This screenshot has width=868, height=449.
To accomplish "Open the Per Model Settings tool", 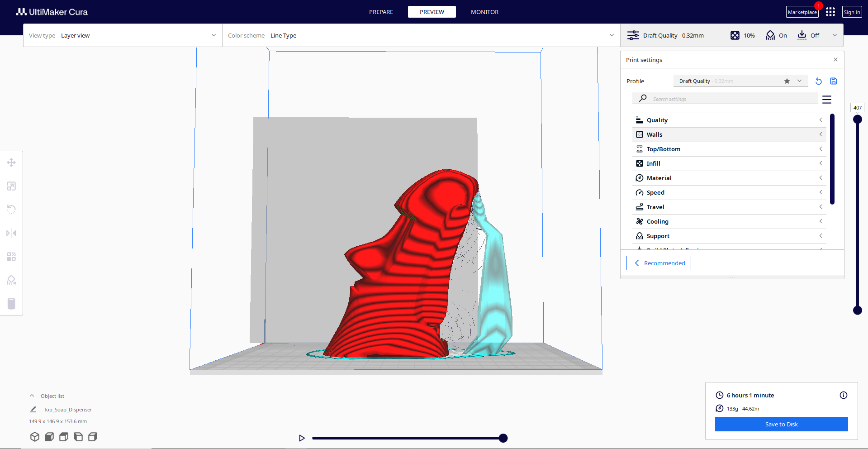I will (x=11, y=257).
